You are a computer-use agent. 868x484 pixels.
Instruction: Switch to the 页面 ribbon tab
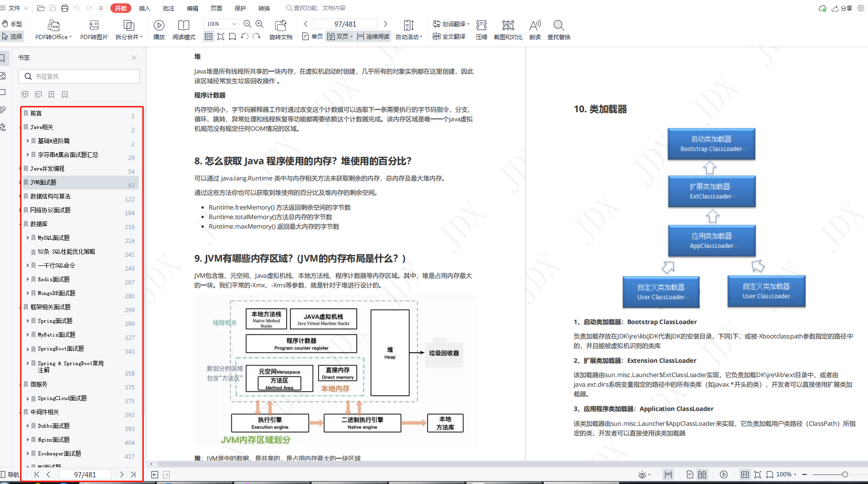216,8
